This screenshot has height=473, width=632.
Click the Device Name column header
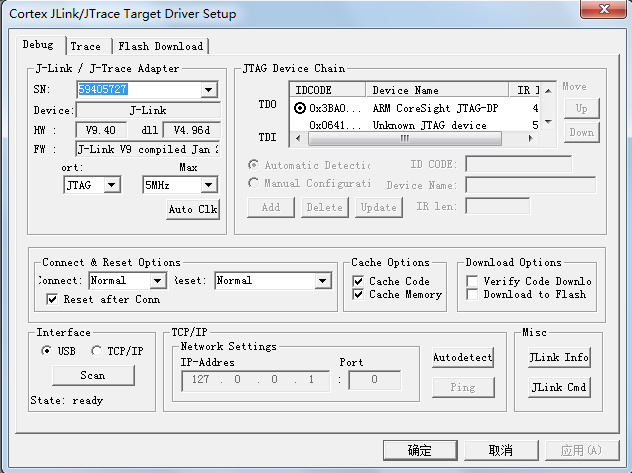pyautogui.click(x=437, y=90)
